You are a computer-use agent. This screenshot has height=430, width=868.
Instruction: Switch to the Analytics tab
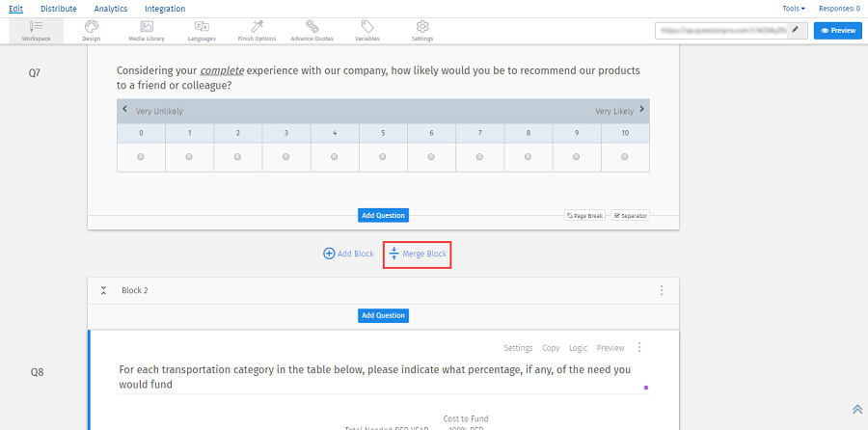click(111, 9)
